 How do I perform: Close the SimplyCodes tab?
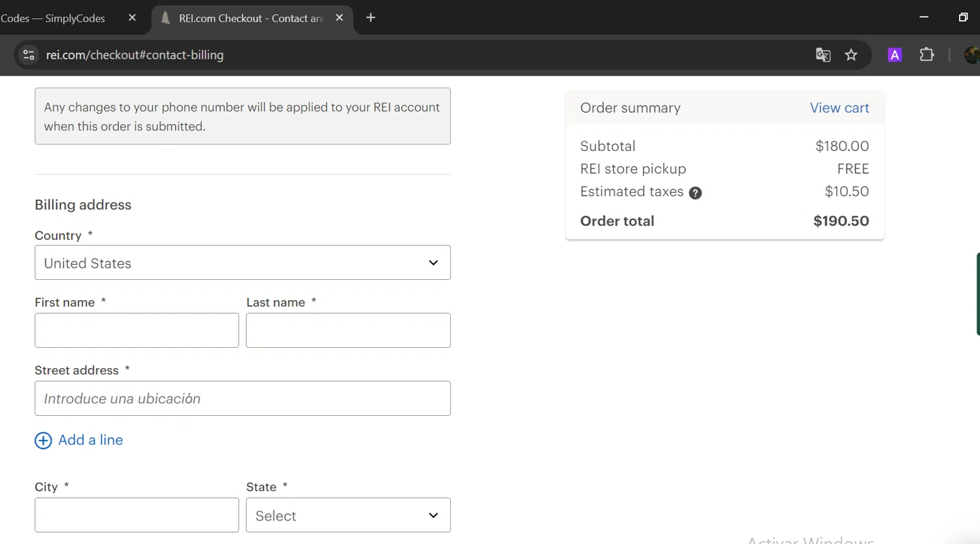click(x=132, y=18)
